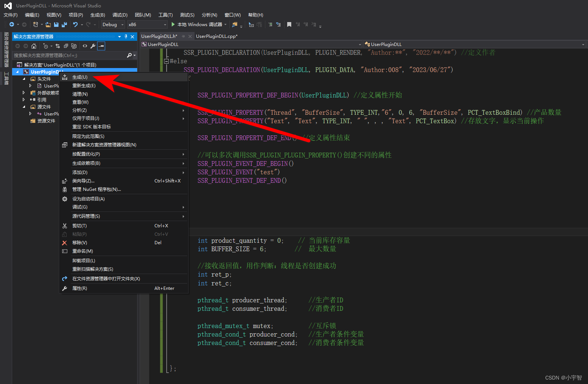
Task: Click Properties wrench icon in Solution Explorer
Action: click(x=93, y=46)
